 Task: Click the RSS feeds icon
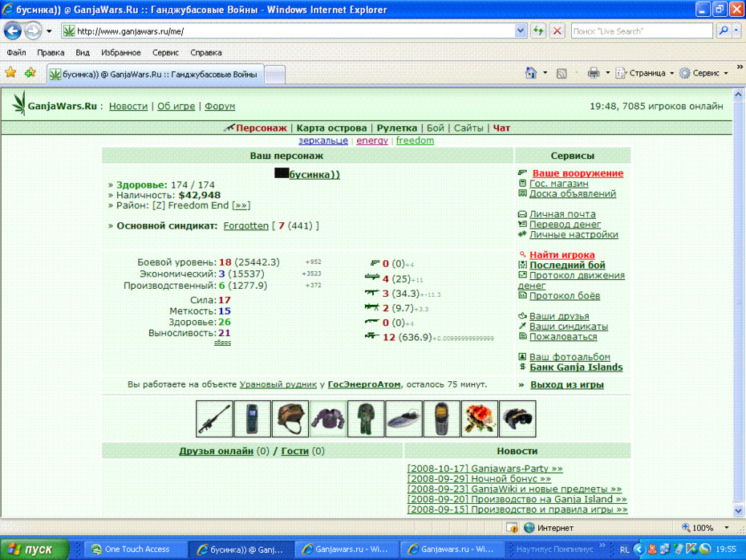click(x=562, y=73)
